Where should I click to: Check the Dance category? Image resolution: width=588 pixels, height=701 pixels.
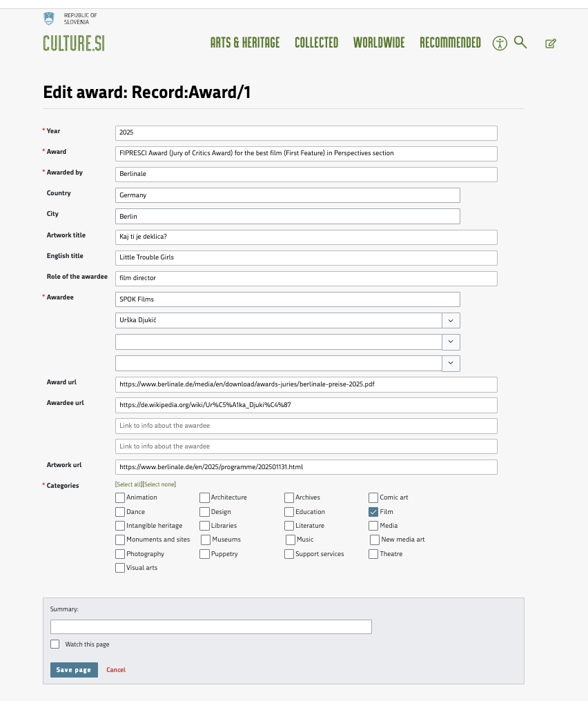pos(120,512)
